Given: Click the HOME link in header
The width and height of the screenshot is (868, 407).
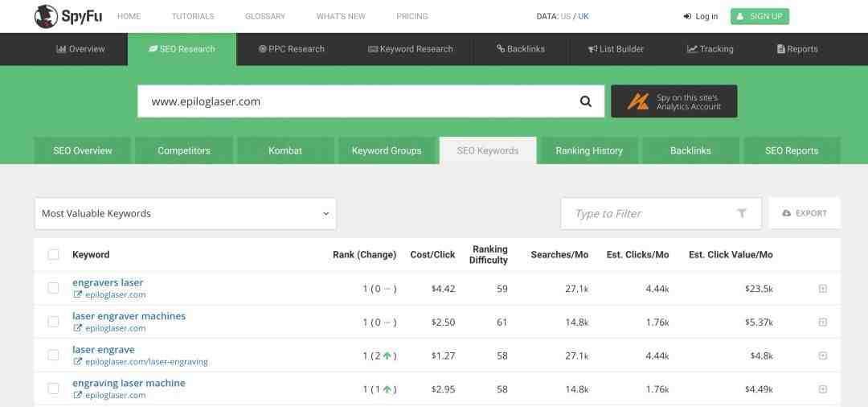Looking at the screenshot, I should 129,17.
